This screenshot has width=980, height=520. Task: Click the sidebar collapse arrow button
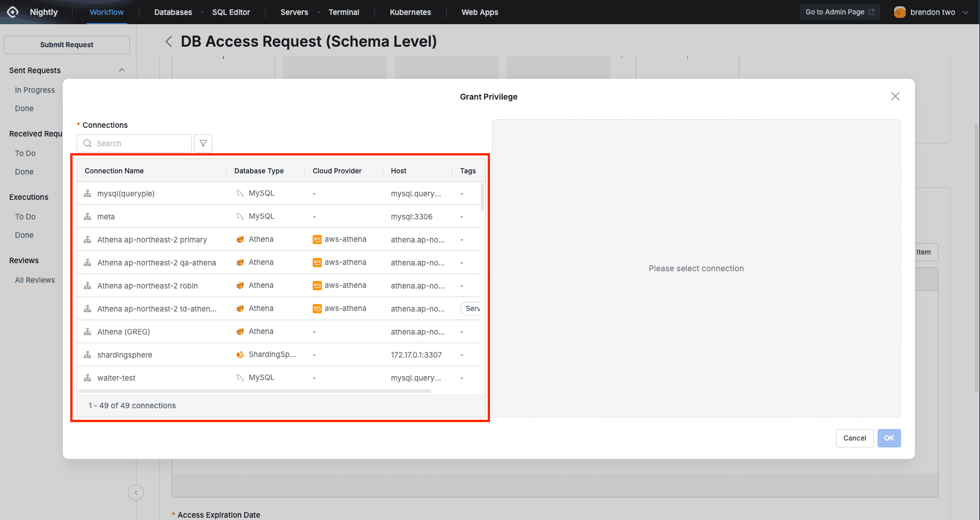tap(136, 492)
